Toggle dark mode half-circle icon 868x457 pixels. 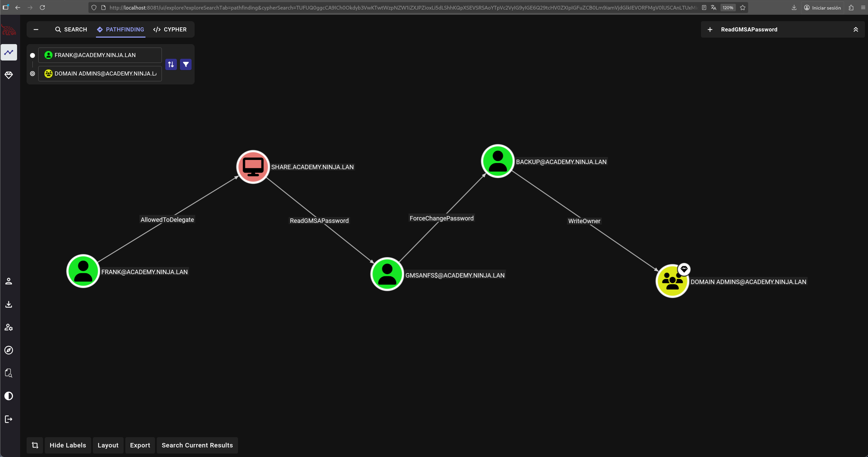point(9,396)
